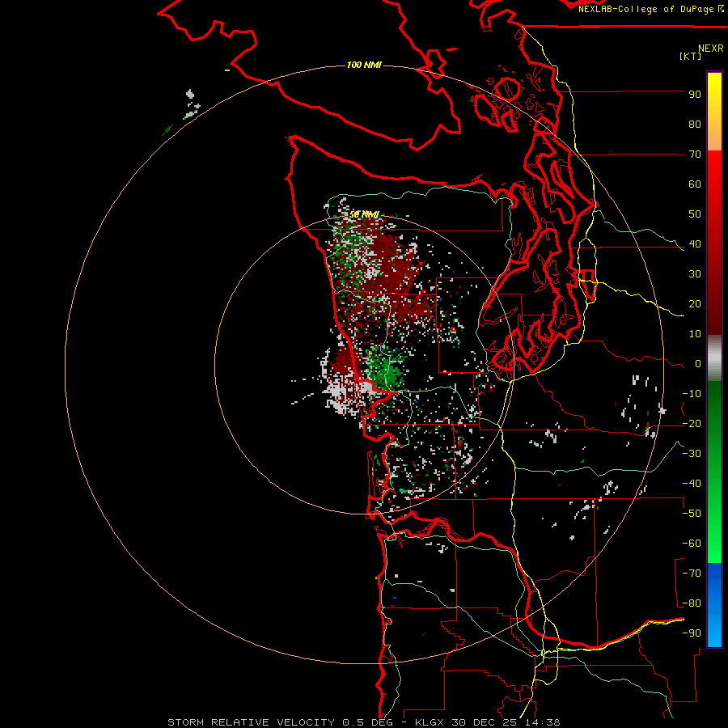Click the 40 value on velocity scale
This screenshot has height=728, width=728.
[695, 243]
